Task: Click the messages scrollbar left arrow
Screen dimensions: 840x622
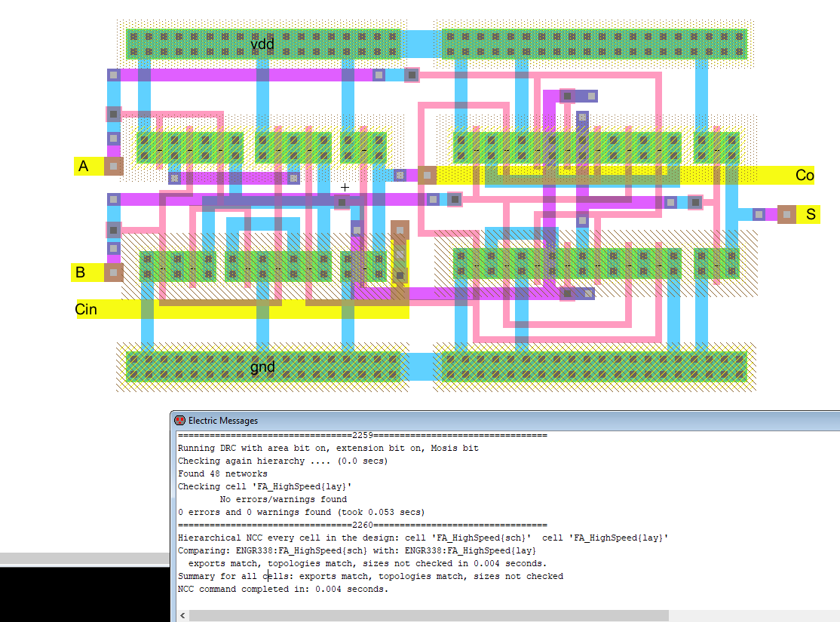Action: coord(182,616)
